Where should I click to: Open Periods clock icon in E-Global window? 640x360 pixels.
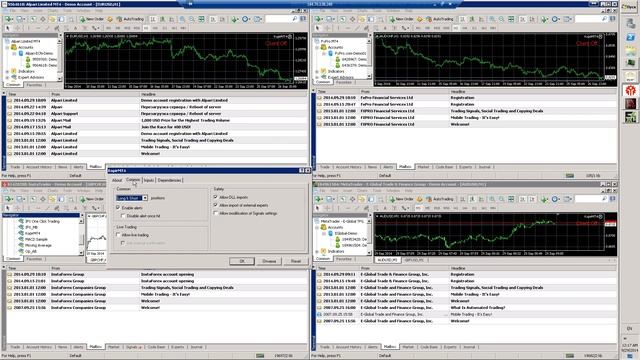pyautogui.click(x=556, y=199)
